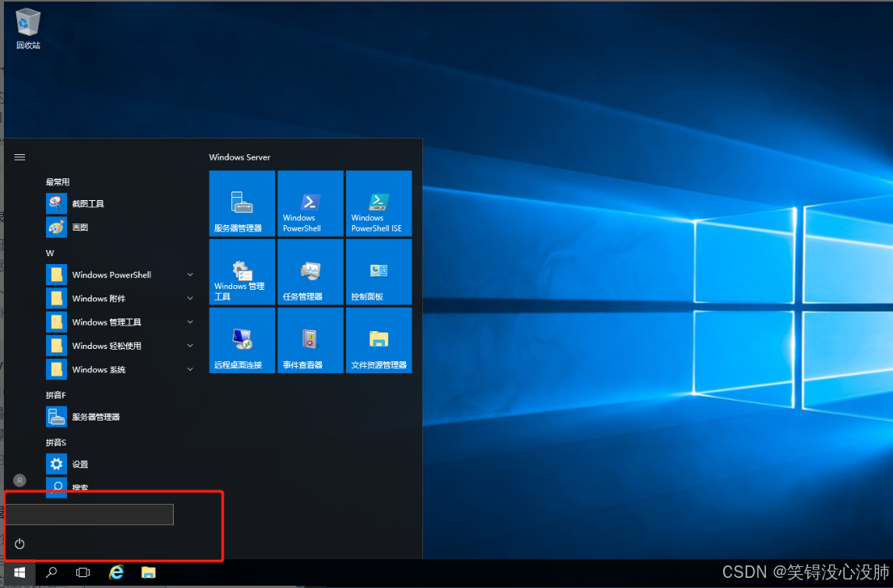Click the taskbar search magnifier
This screenshot has width=893, height=588.
click(51, 572)
